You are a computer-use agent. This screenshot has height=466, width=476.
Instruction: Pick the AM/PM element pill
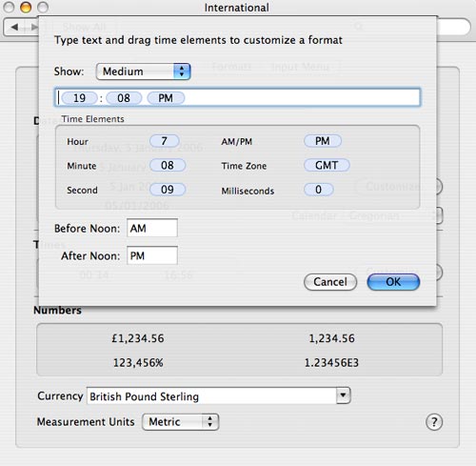323,141
